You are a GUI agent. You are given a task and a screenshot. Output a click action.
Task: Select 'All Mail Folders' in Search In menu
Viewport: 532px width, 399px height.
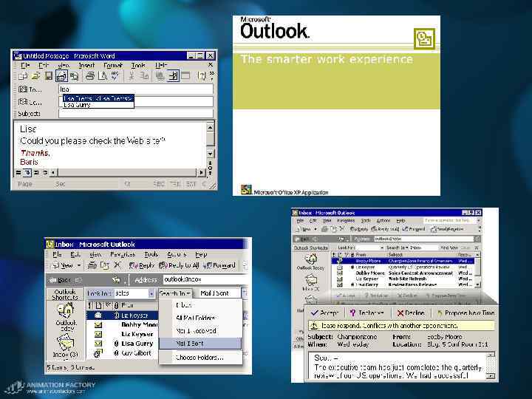point(200,318)
